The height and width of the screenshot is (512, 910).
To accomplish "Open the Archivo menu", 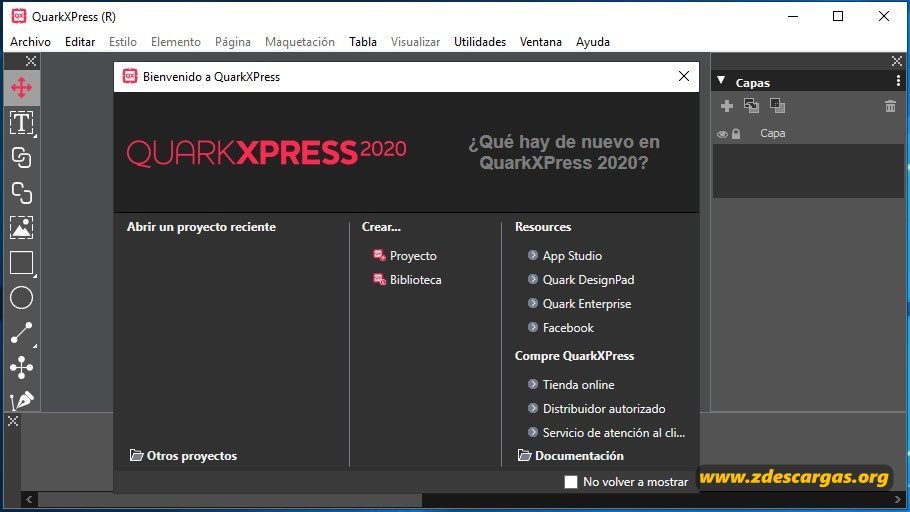I will point(30,42).
